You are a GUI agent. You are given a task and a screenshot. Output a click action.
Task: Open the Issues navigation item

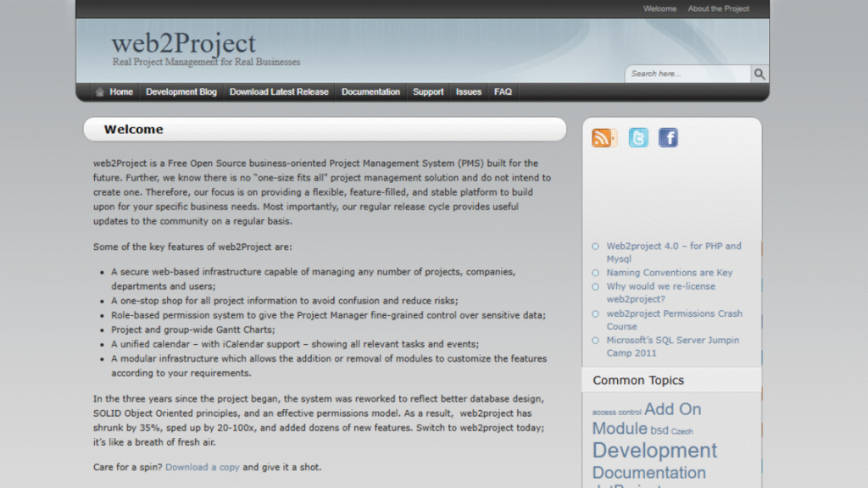click(468, 92)
